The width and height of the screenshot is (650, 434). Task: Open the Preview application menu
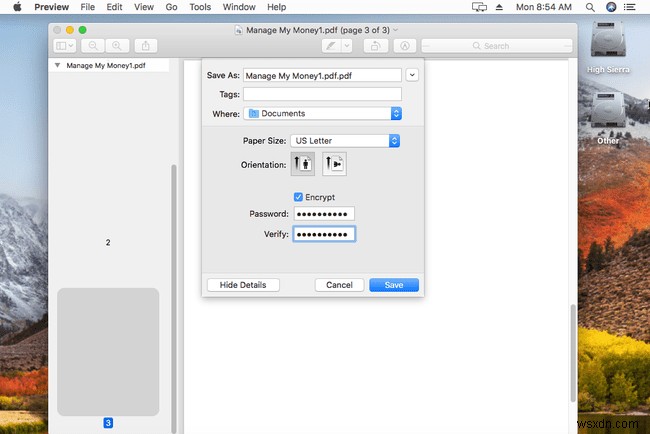[x=51, y=7]
